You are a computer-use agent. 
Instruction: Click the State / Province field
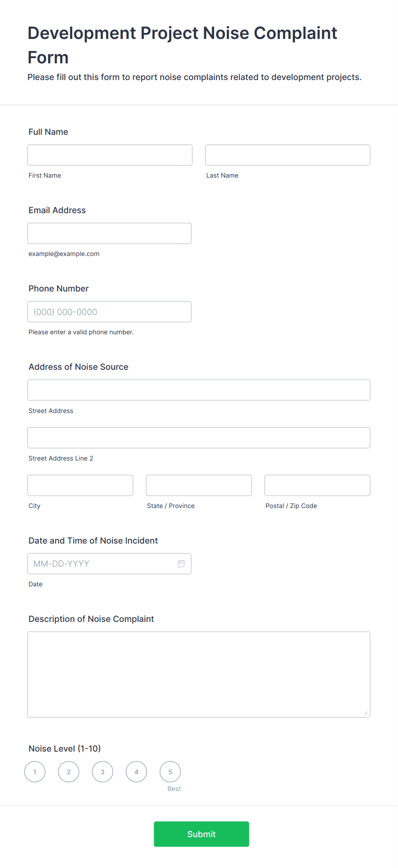(x=199, y=485)
